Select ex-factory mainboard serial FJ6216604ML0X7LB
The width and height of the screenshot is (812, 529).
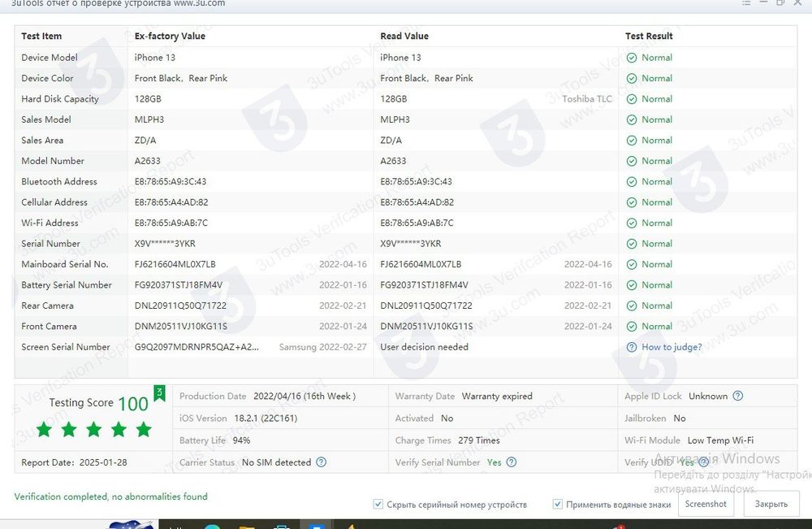point(175,264)
